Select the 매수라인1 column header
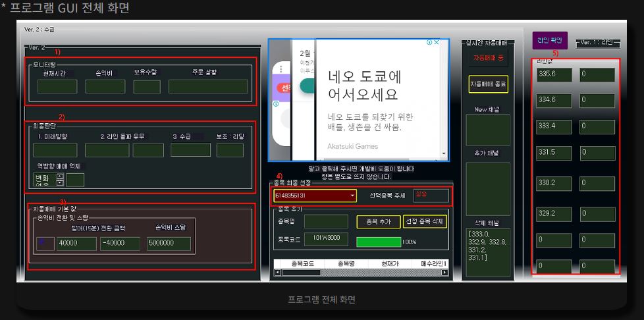The image size is (644, 320). 430,264
